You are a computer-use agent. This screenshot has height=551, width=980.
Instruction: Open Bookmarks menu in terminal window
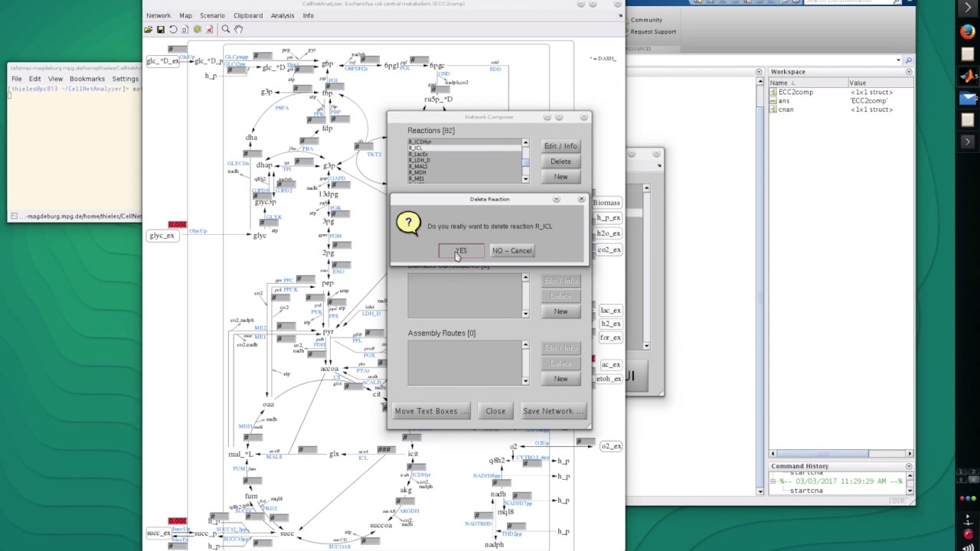point(87,79)
